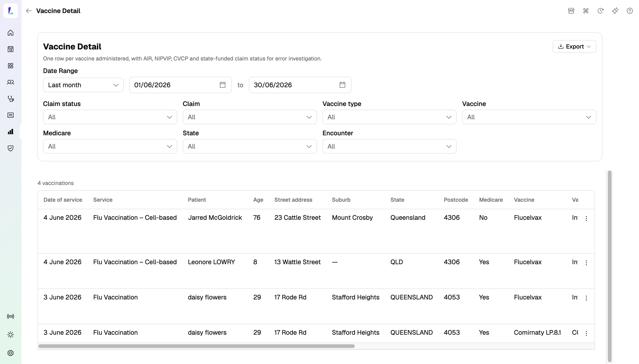Click the end date field 30/06/2026
The width and height of the screenshot is (639, 364).
[x=300, y=85]
